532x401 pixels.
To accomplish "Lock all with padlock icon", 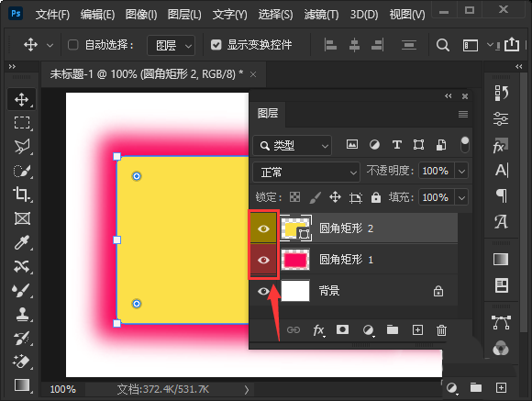I will 375,197.
